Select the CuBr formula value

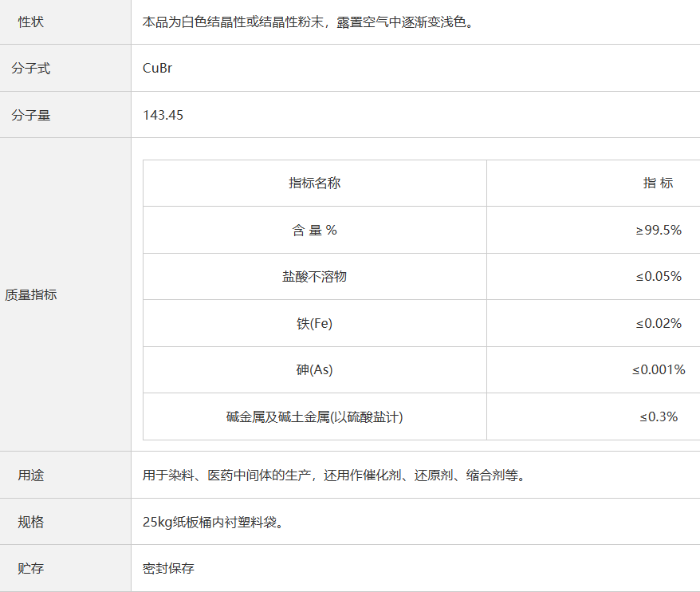click(x=157, y=69)
